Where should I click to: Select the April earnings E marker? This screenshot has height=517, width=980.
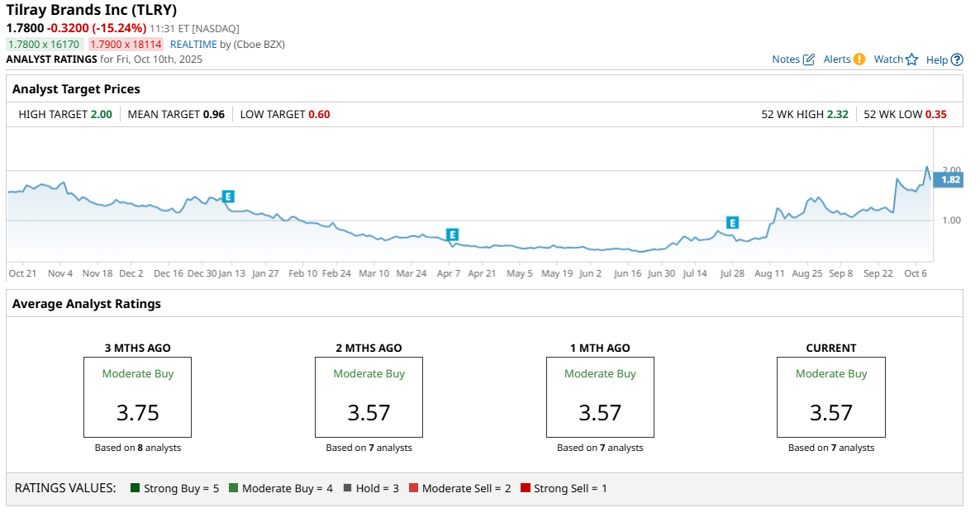pos(453,235)
